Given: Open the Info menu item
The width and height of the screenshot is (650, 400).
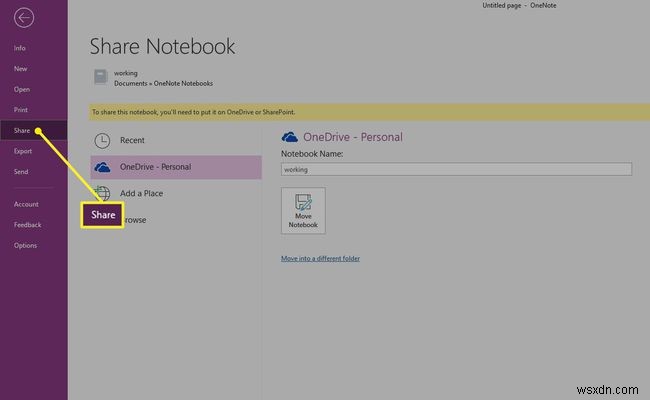Looking at the screenshot, I should coord(19,48).
